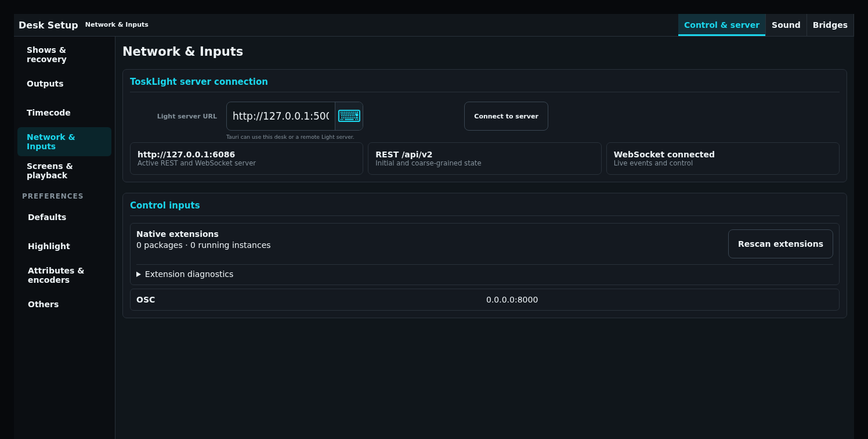
Task: Click the ToskLight server connection heading
Action: click(199, 82)
